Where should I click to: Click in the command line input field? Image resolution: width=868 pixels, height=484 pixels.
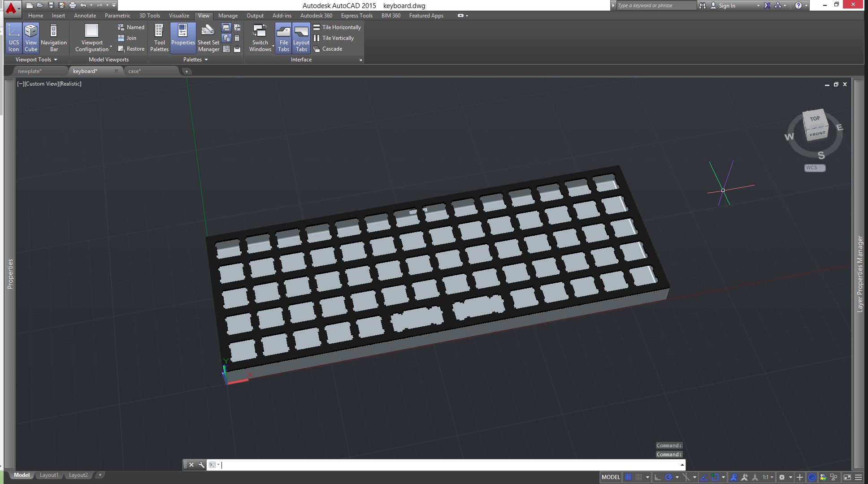448,465
